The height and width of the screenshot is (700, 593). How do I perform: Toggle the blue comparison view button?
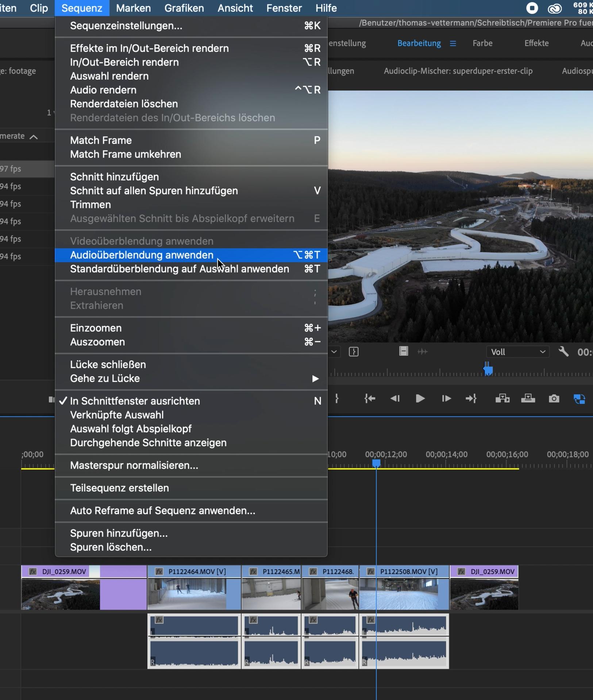click(x=579, y=398)
